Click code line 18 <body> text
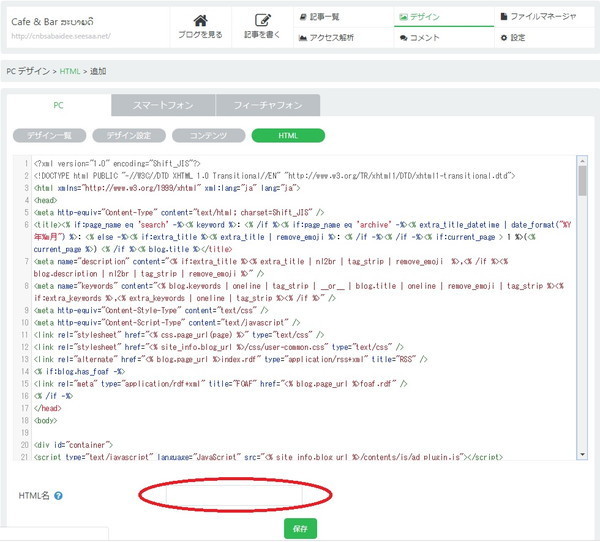This screenshot has width=600, height=542. 45,420
